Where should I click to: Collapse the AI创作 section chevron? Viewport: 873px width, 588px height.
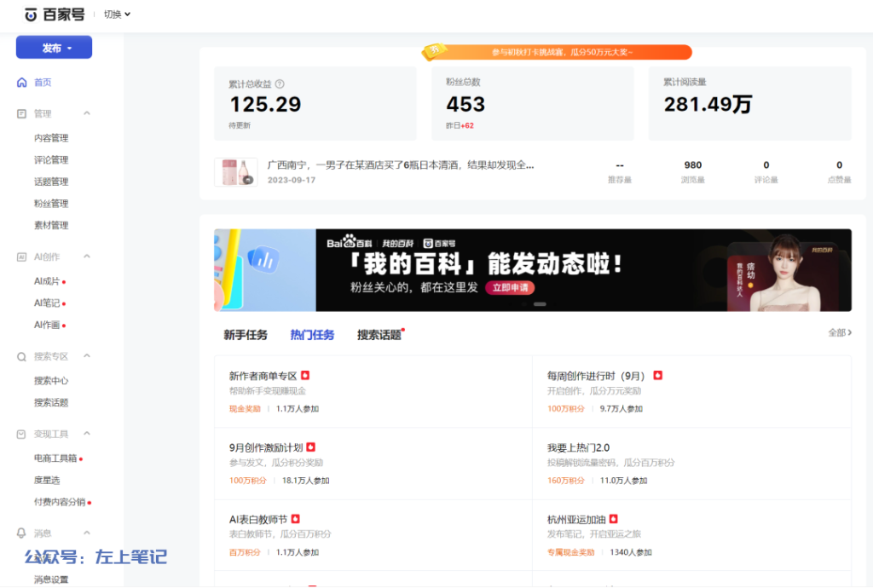pos(87,257)
